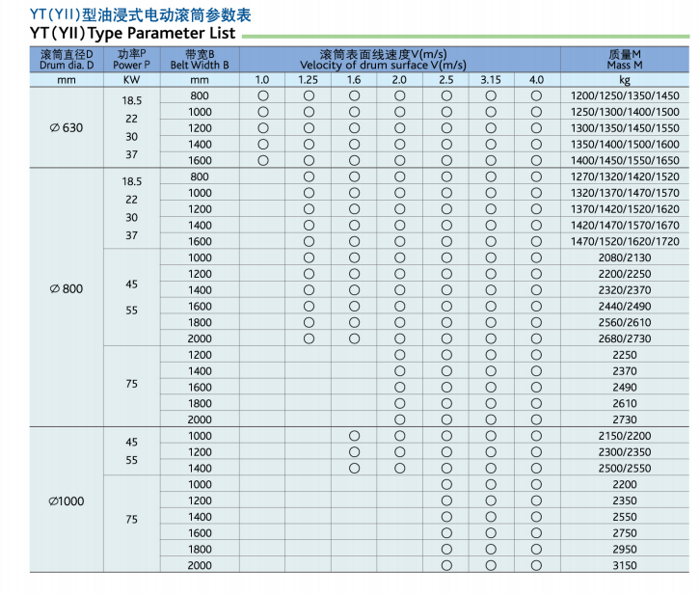Click the 3.15 velocity column header
This screenshot has height=595, width=700.
pyautogui.click(x=491, y=80)
